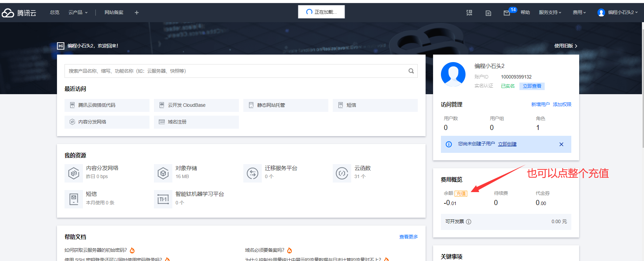Image resolution: width=644 pixels, height=261 pixels.
Task: Click the 对象存储 resource icon
Action: [x=163, y=173]
